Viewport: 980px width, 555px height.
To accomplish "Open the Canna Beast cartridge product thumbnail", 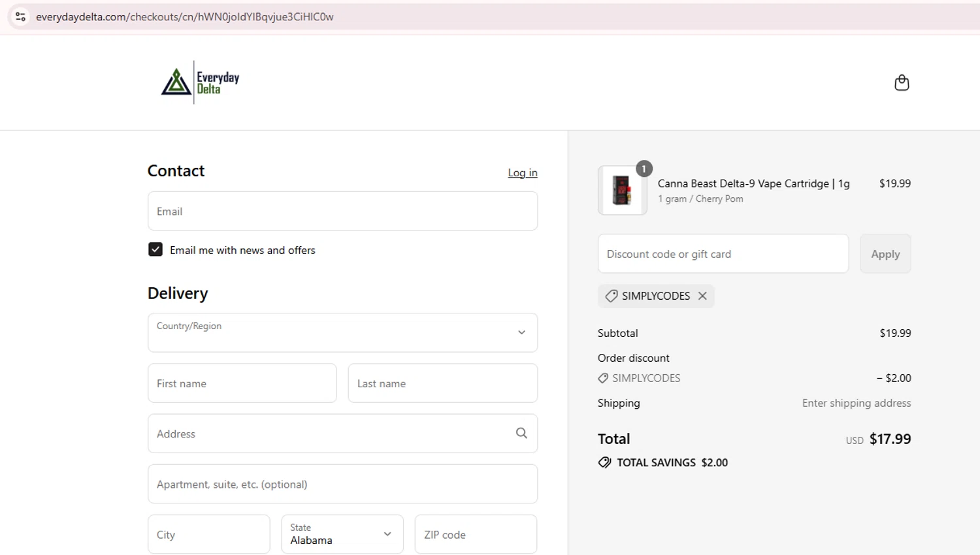I will pos(623,190).
